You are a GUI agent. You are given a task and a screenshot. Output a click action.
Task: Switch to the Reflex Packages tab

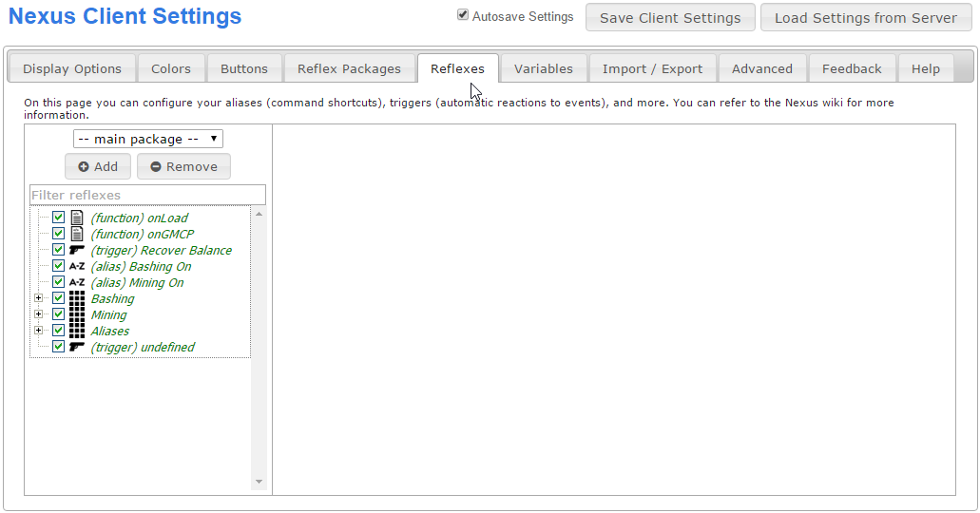pos(349,68)
